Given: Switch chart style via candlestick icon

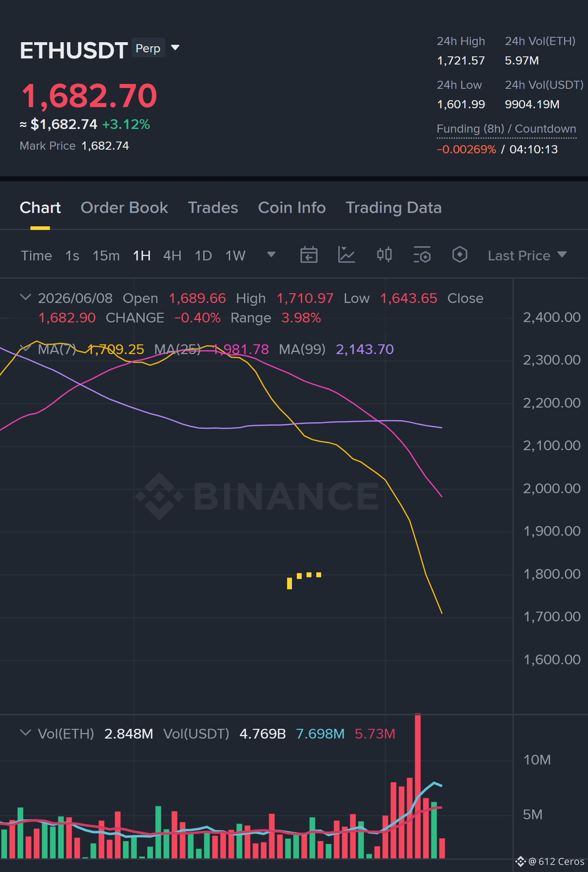Looking at the screenshot, I should (384, 255).
